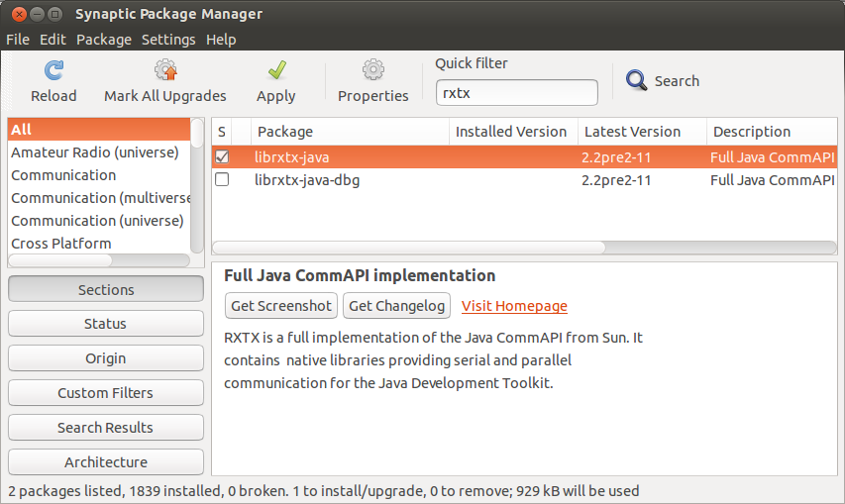845x504 pixels.
Task: Toggle the checkbox for librxtx-java
Action: (222, 156)
